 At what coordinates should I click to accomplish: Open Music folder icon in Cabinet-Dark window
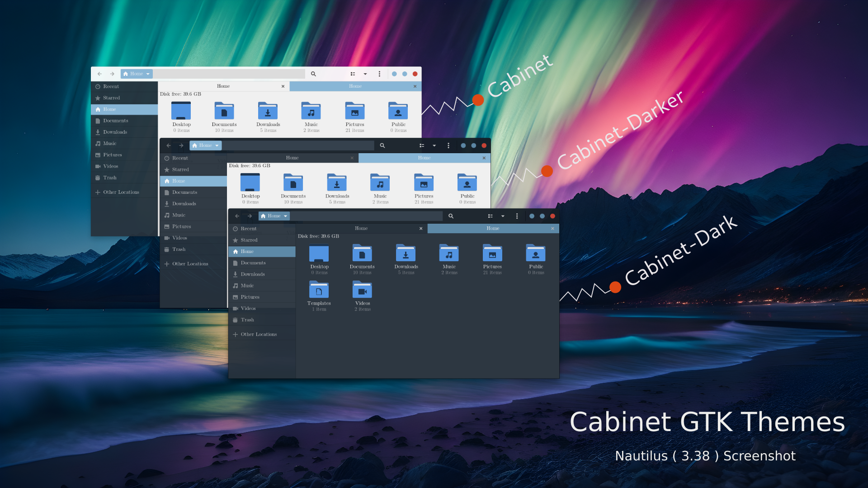pyautogui.click(x=449, y=253)
